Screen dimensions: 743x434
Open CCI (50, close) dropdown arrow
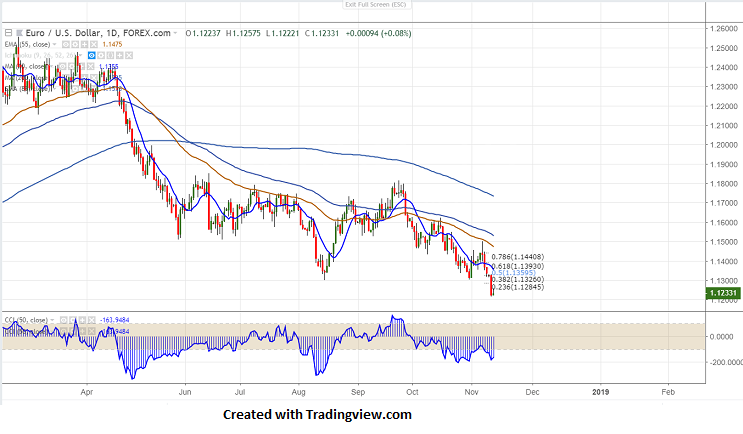tap(52, 320)
